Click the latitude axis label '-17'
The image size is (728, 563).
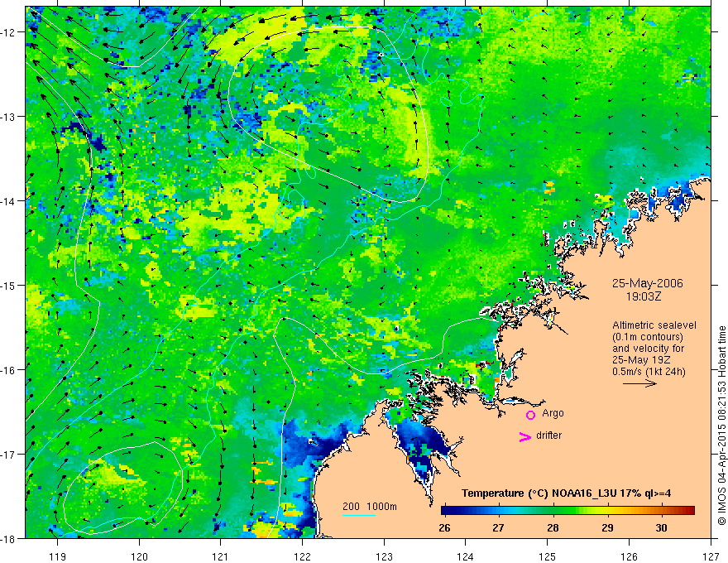click(8, 454)
